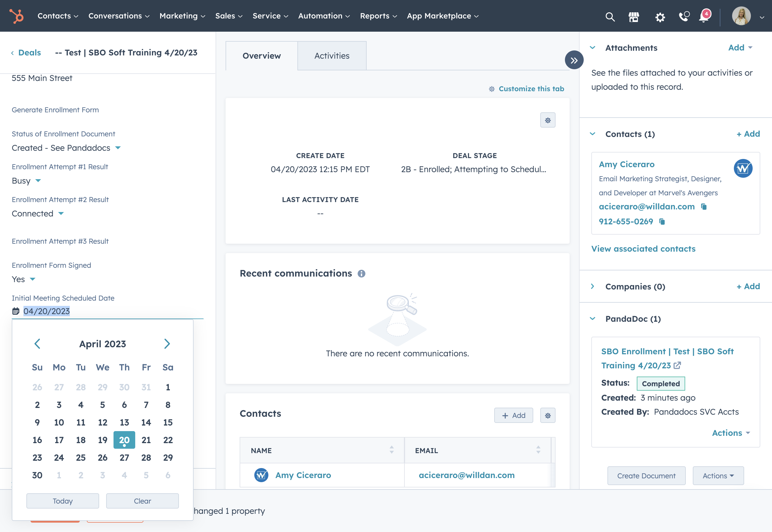
Task: Collapse the Attachments section
Action: click(x=592, y=48)
